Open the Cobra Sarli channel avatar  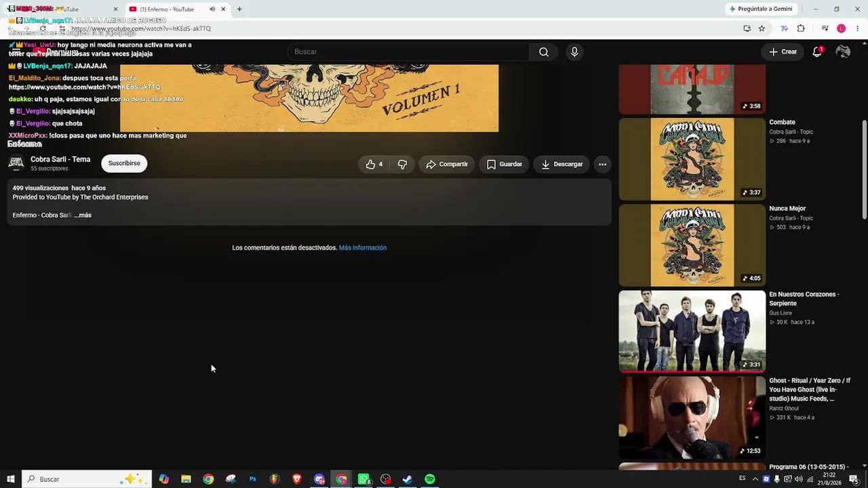tap(16, 163)
